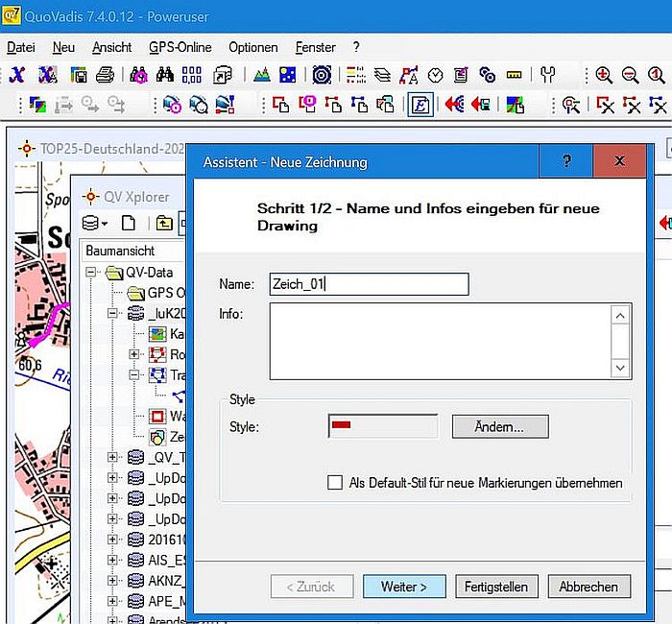Screen dimensions: 672x624
Task: Collapse the _IuK20 database node
Action: click(112, 313)
